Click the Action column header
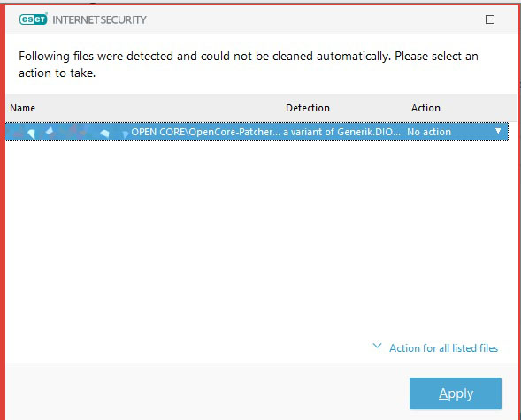The image size is (521, 420). click(425, 108)
